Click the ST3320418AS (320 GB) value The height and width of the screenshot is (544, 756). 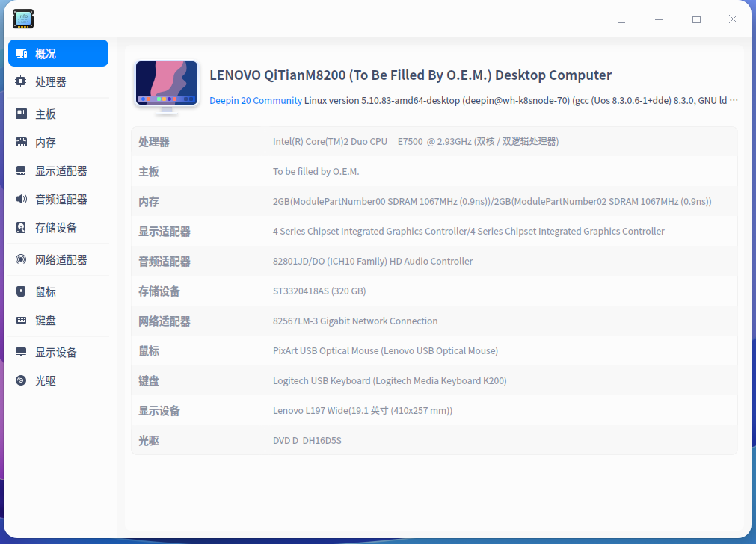point(319,291)
